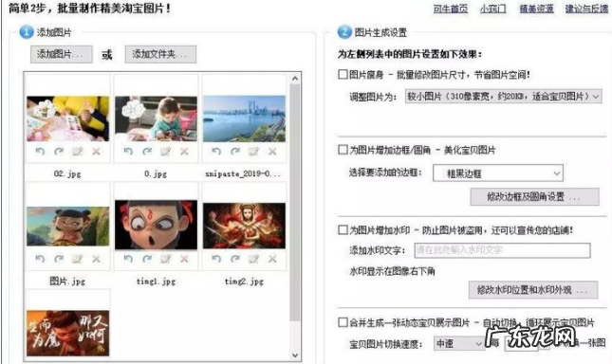
Task: Remove 02.jpg from the list
Action: click(x=96, y=152)
